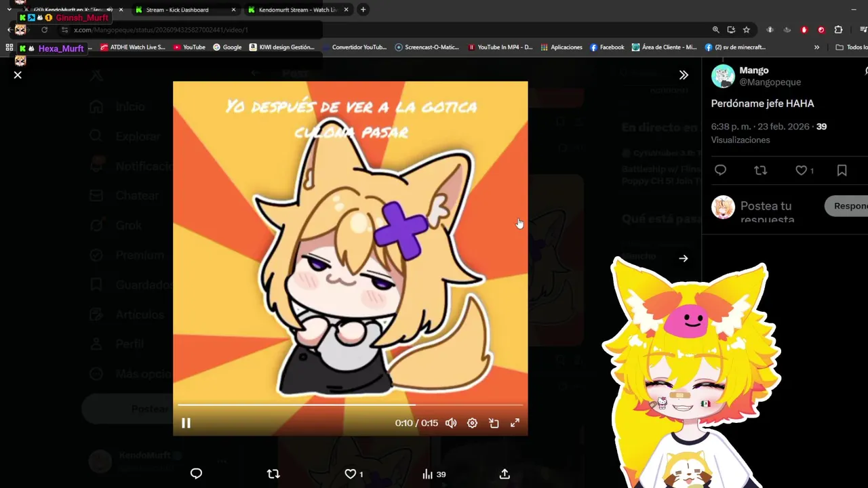Screen dimensions: 868x488
Task: Open the Convertidor YouTub... bookmark
Action: [x=353, y=47]
